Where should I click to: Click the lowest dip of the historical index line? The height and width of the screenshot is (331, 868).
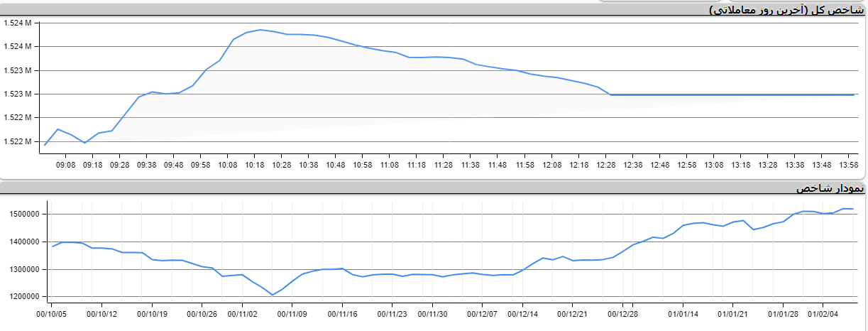click(273, 295)
